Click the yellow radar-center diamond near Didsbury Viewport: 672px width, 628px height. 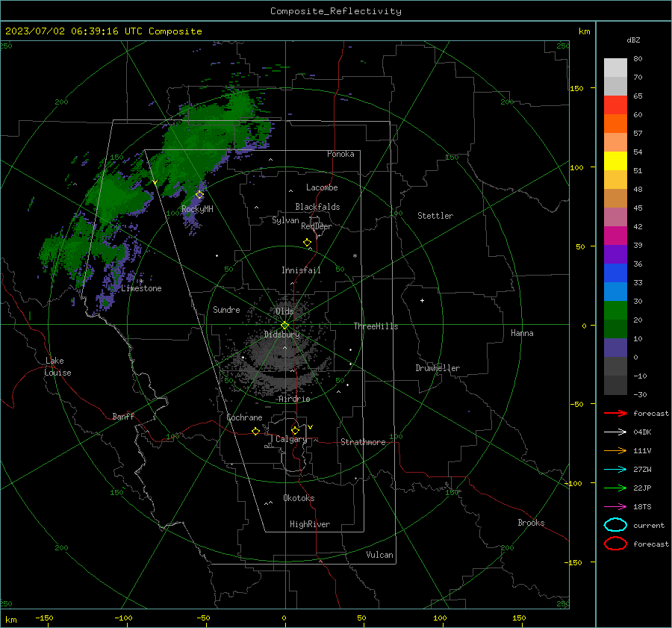284,326
